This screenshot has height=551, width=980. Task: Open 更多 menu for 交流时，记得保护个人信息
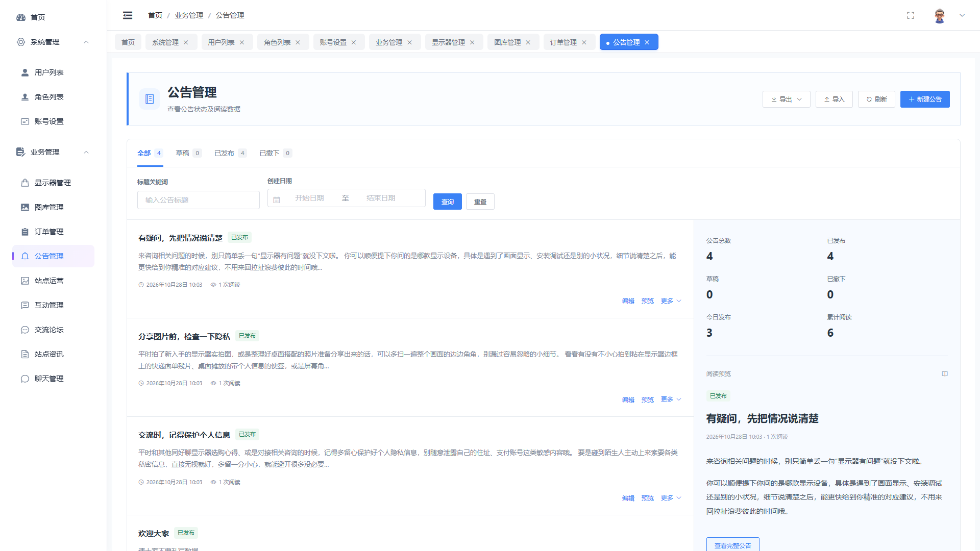click(x=671, y=498)
